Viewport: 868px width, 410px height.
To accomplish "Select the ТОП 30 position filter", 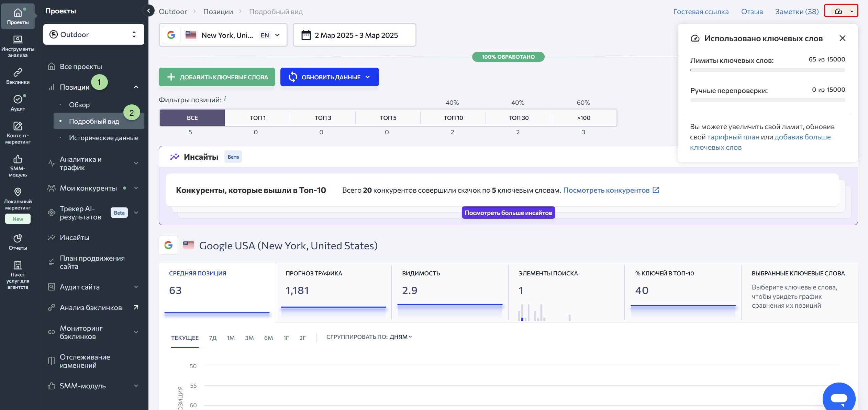I will [519, 118].
